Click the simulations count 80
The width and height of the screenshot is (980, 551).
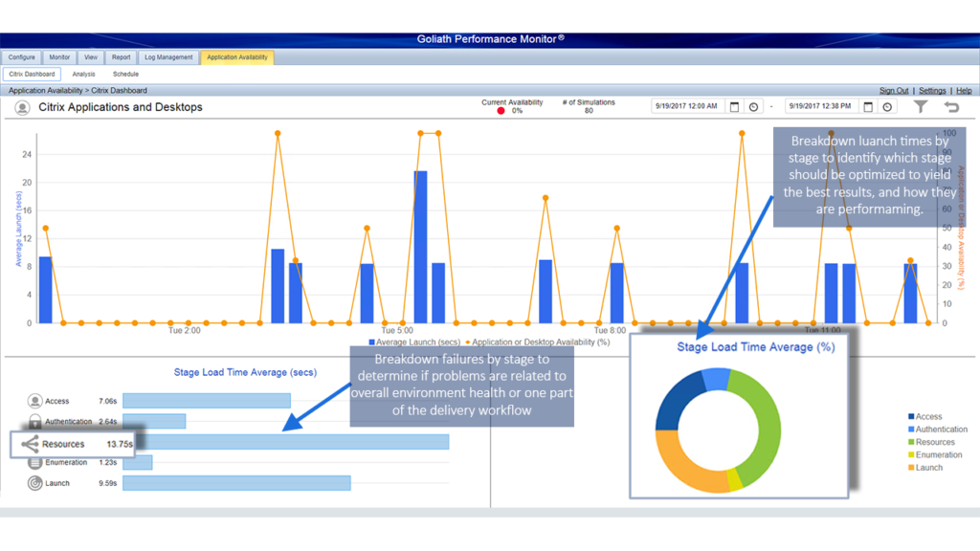point(589,111)
